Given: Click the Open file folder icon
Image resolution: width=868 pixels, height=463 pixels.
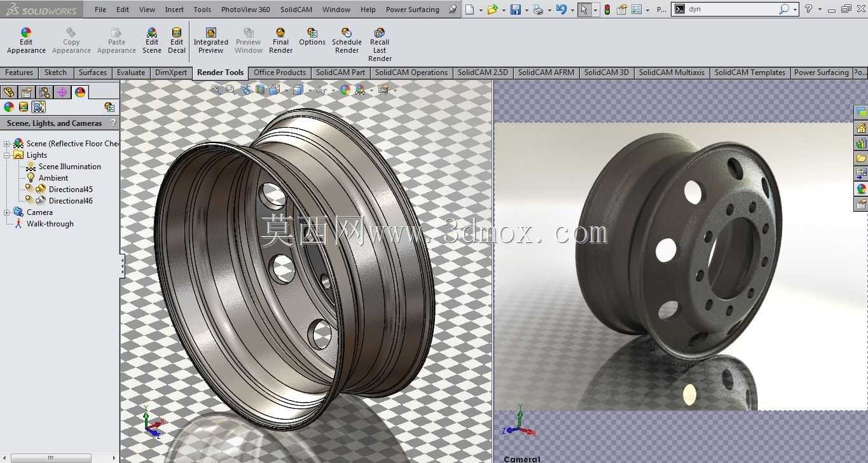Looking at the screenshot, I should click(x=492, y=10).
